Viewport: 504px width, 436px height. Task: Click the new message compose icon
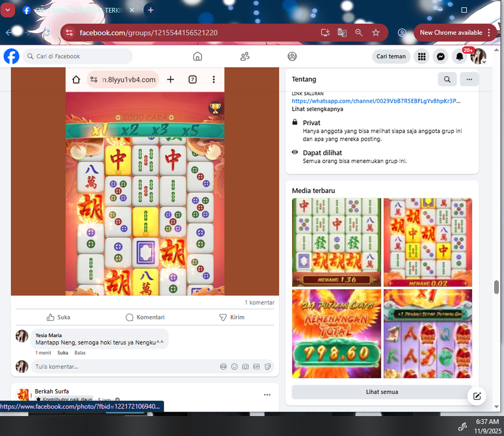[x=477, y=396]
